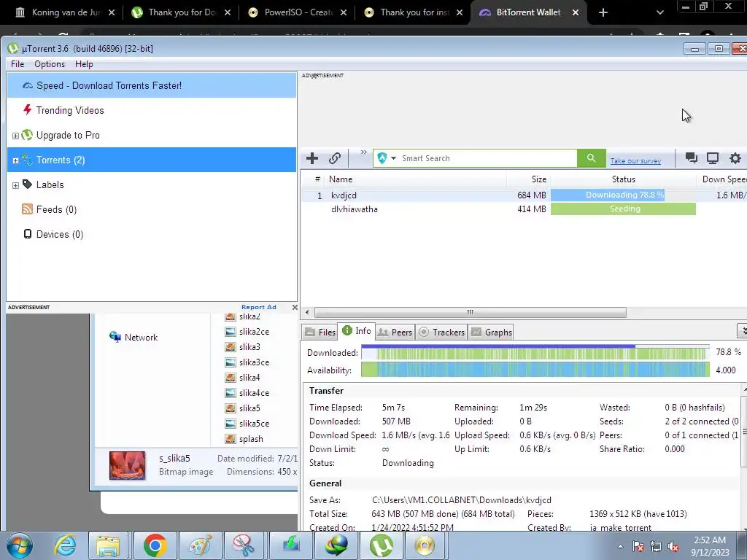Open Devices (0) in sidebar
The width and height of the screenshot is (747, 560).
click(x=152, y=234)
